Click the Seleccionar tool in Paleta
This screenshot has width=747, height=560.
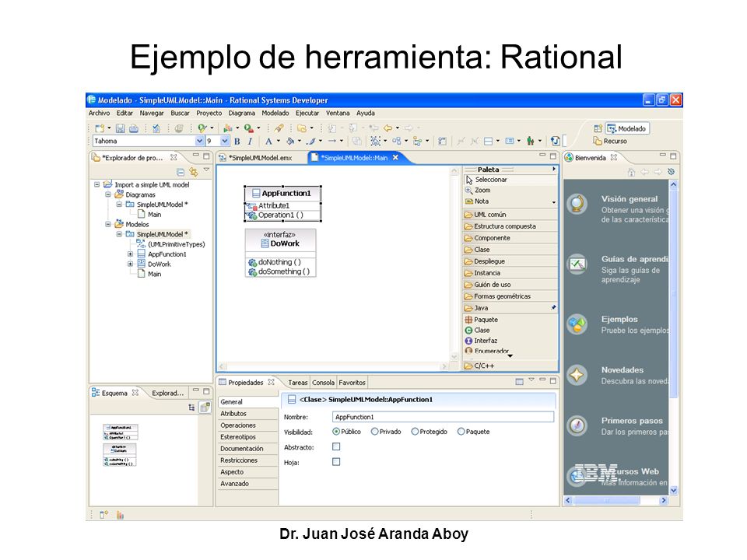click(x=510, y=180)
